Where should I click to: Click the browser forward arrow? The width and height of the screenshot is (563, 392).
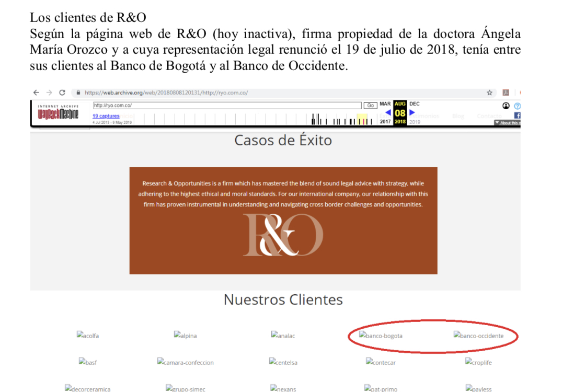coord(49,93)
